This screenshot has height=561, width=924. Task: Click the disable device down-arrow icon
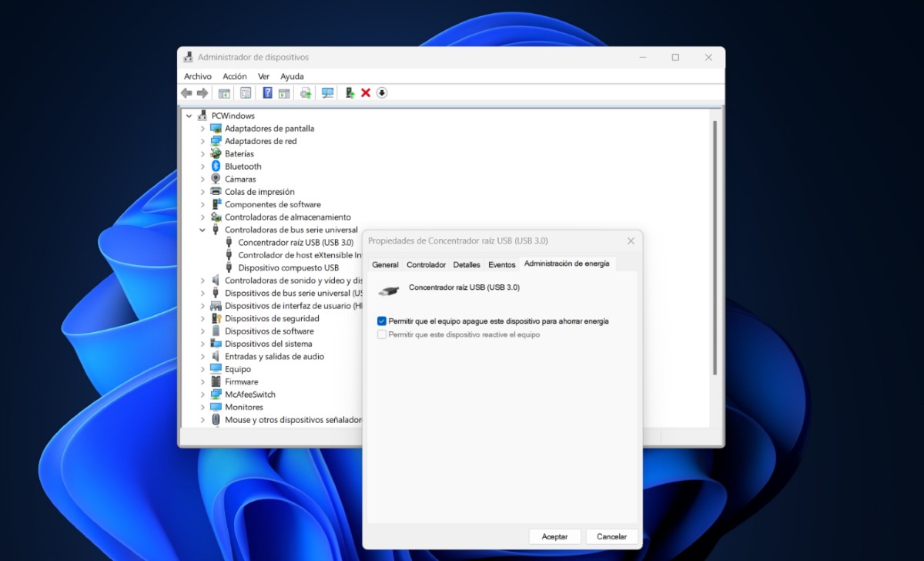point(382,93)
